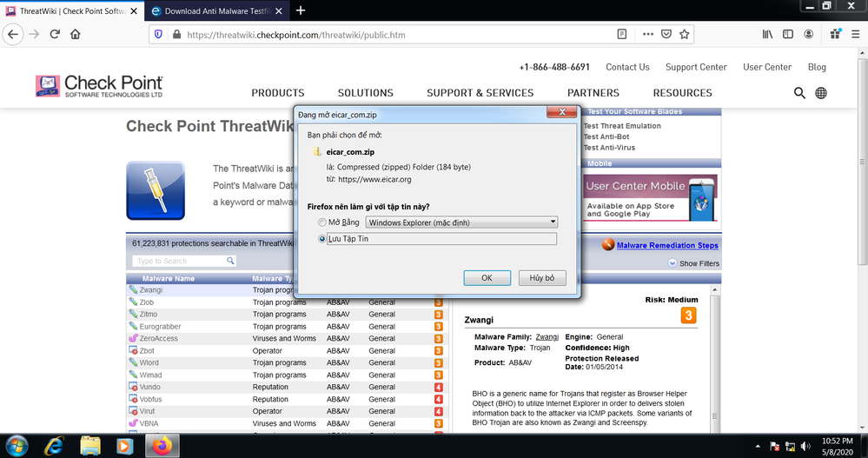Image resolution: width=868 pixels, height=458 pixels.
Task: Open Windows Start button
Action: pyautogui.click(x=16, y=445)
